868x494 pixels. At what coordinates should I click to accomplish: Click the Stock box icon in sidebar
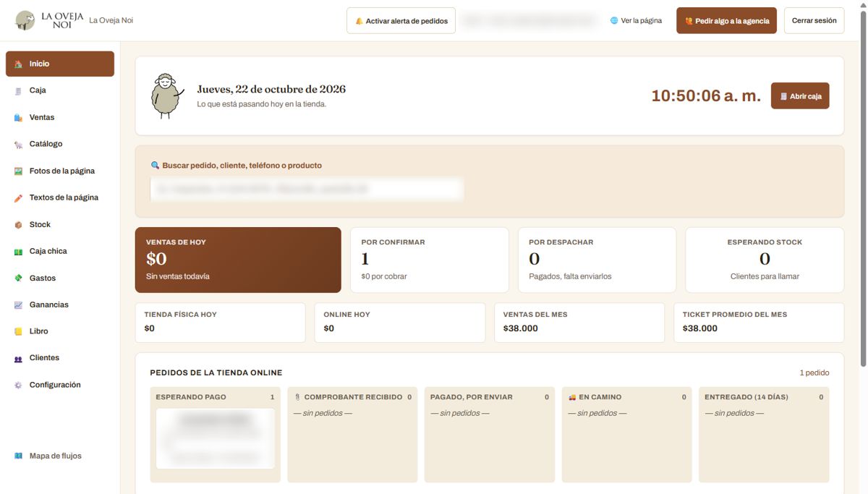pos(18,224)
